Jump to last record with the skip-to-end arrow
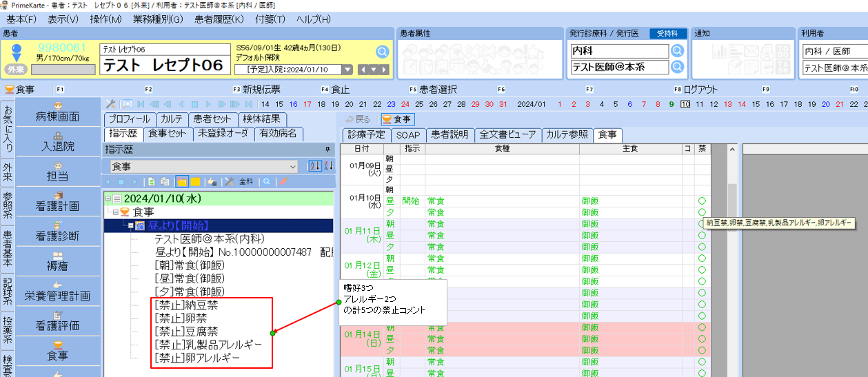This screenshot has width=868, height=377. 248,104
